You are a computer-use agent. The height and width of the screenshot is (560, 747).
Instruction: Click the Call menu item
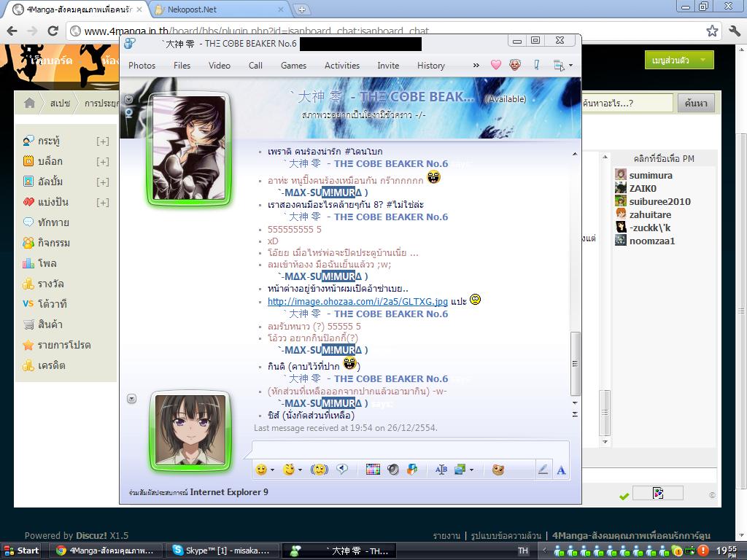(255, 65)
